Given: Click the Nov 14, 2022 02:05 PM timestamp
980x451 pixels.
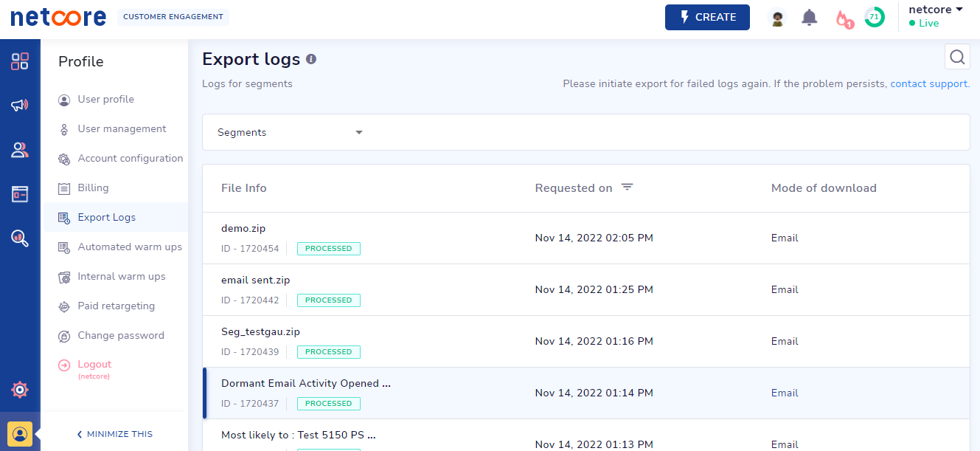Looking at the screenshot, I should coord(594,238).
